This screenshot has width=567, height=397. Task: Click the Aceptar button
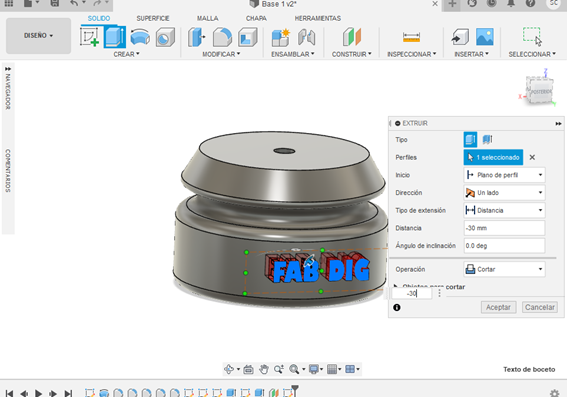click(x=498, y=307)
